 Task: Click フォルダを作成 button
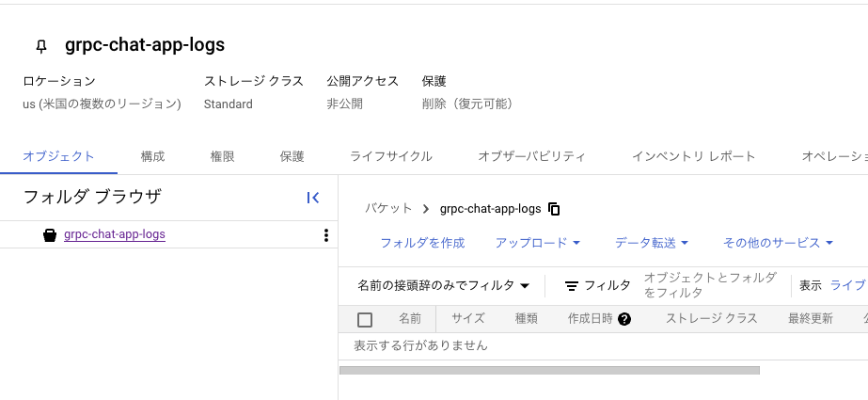(x=422, y=243)
